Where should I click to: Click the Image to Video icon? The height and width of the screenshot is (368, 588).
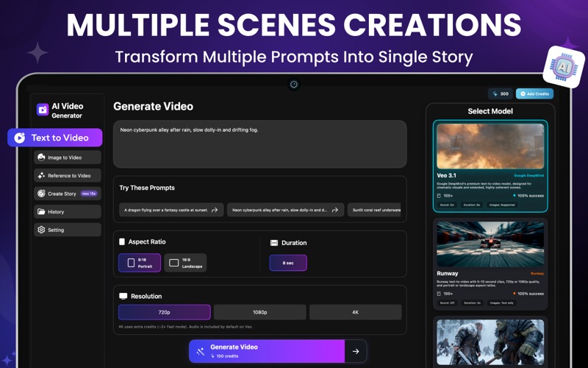(x=41, y=158)
